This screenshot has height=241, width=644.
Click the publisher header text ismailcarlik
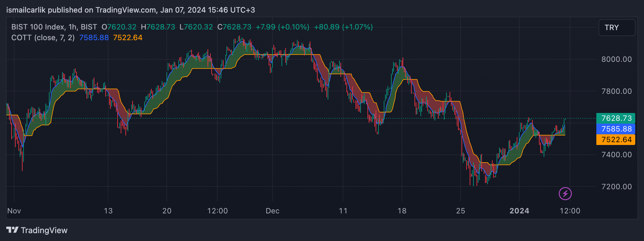coord(26,10)
